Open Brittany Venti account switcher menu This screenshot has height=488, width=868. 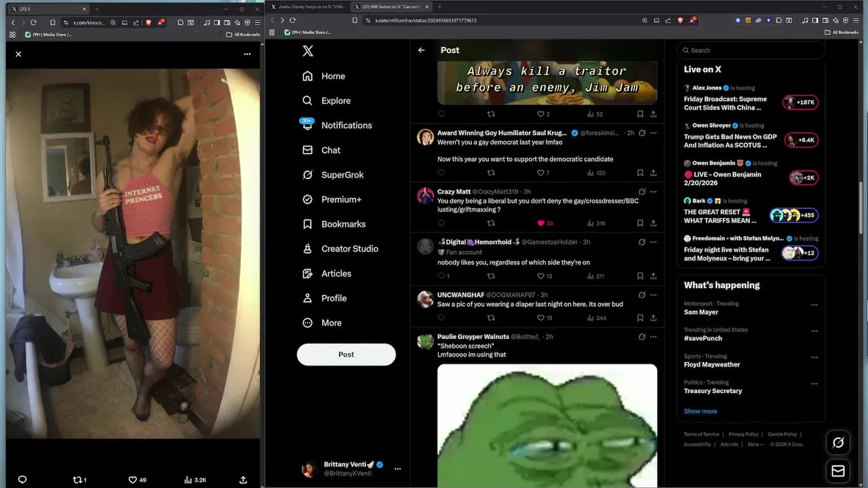tap(397, 469)
